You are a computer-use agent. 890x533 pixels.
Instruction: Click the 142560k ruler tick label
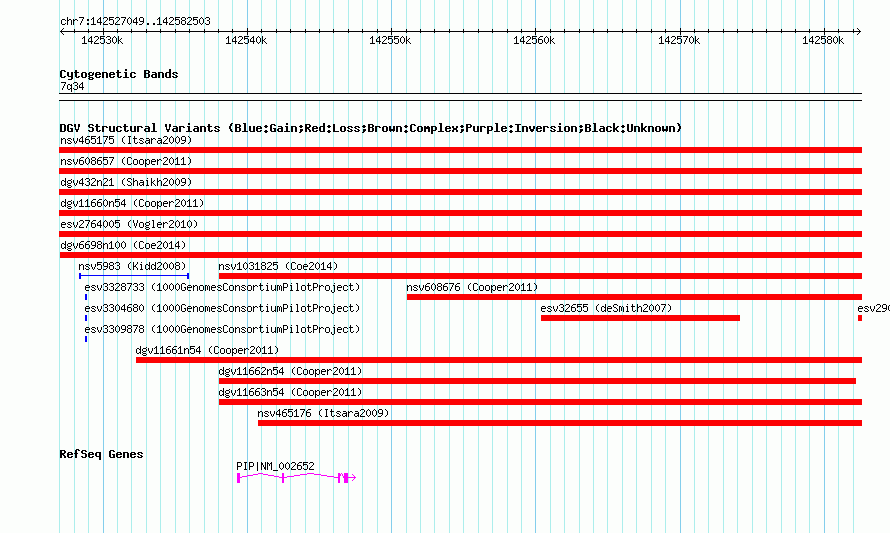coord(534,40)
